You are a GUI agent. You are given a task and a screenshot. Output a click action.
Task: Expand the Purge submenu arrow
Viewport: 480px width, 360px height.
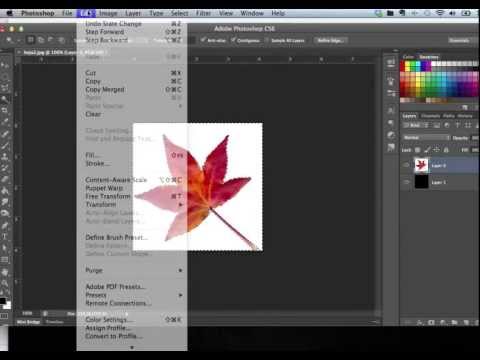pyautogui.click(x=180, y=270)
